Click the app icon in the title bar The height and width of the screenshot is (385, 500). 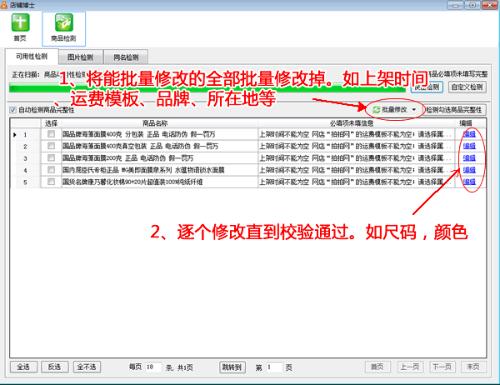click(x=4, y=4)
